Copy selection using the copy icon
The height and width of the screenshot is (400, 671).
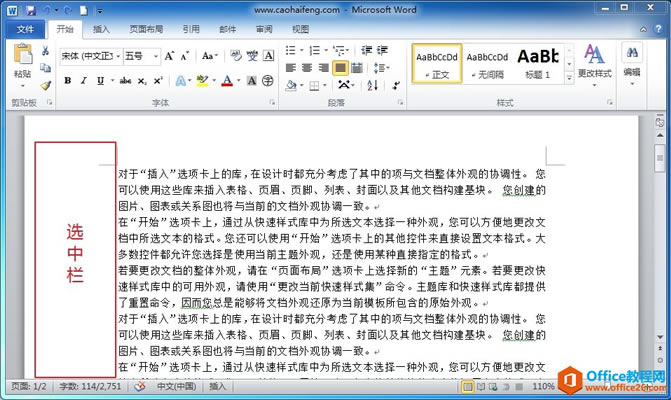(45, 68)
